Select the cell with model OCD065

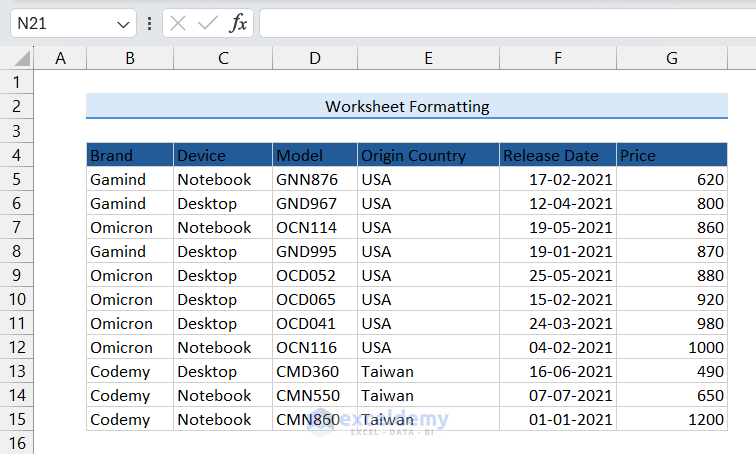(315, 299)
